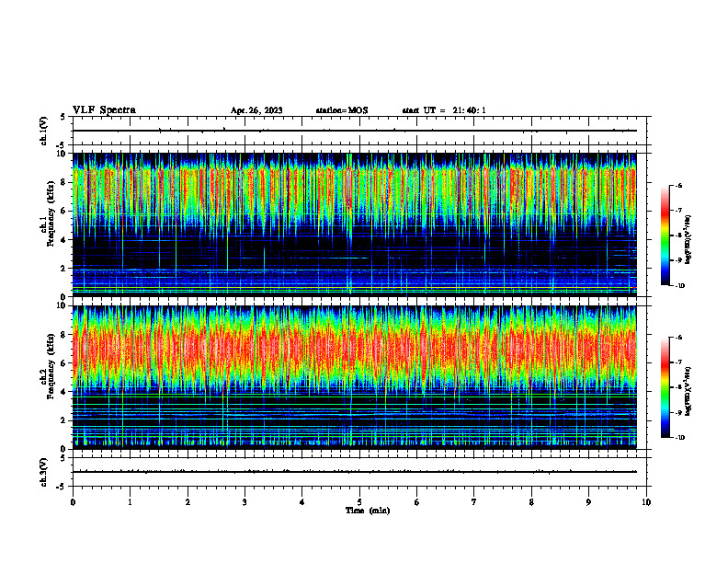The height and width of the screenshot is (563, 728).
Task: Click the "-5" tick on ch.3(V) axis
Action: click(62, 487)
